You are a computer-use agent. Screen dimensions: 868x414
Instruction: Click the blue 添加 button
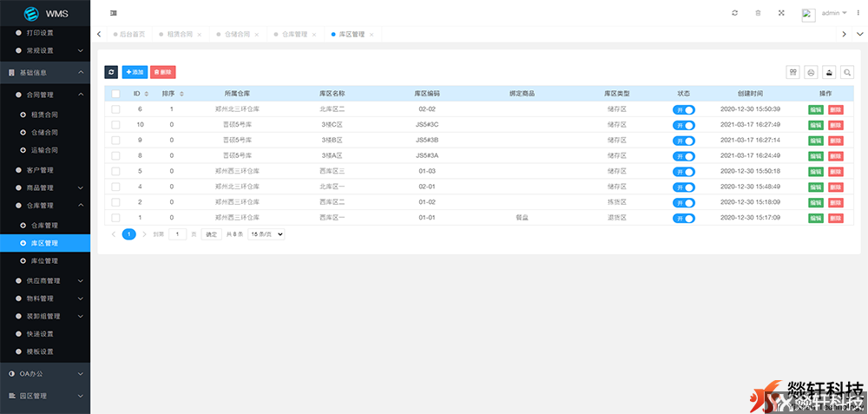(135, 72)
